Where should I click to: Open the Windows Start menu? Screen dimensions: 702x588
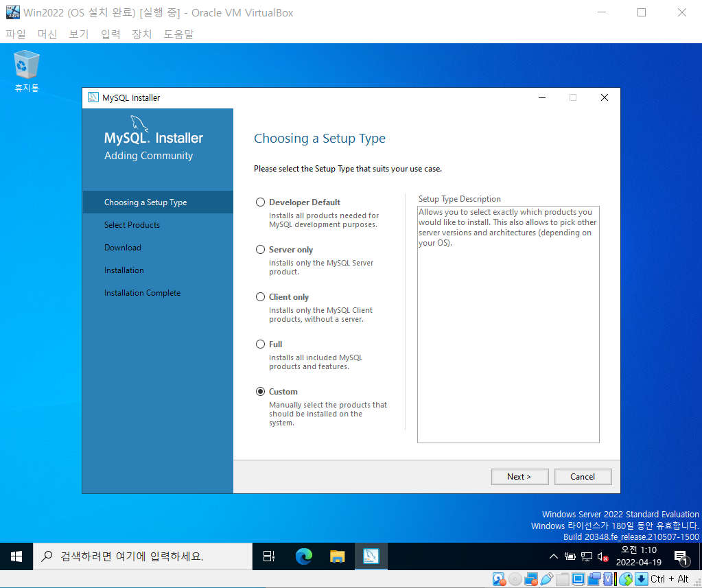click(16, 556)
